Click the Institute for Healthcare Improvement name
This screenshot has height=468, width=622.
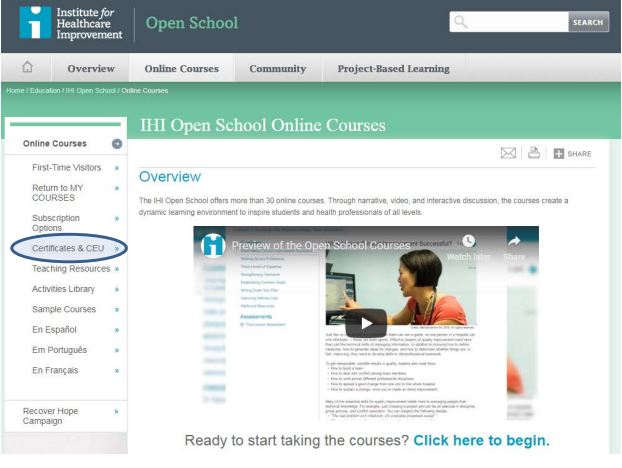(89, 23)
